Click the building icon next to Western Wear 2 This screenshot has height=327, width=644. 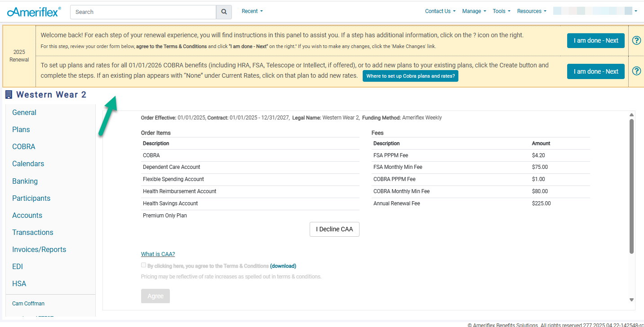pyautogui.click(x=9, y=95)
